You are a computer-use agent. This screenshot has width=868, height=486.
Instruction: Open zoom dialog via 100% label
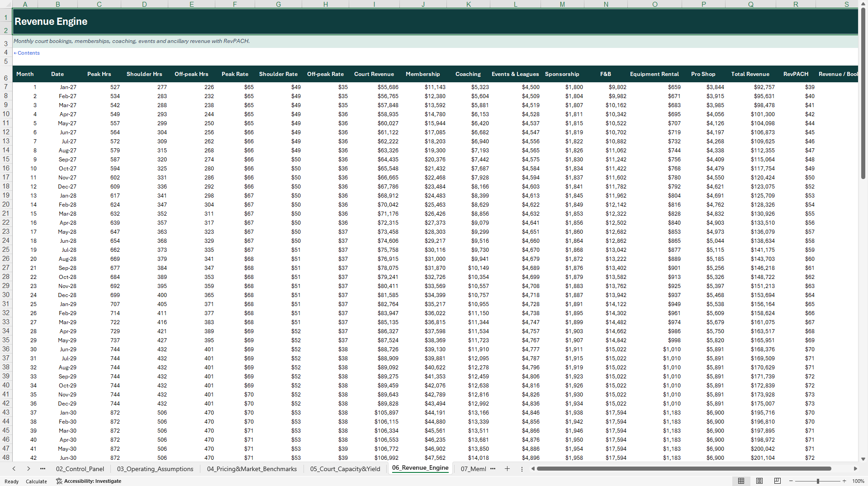(x=858, y=481)
